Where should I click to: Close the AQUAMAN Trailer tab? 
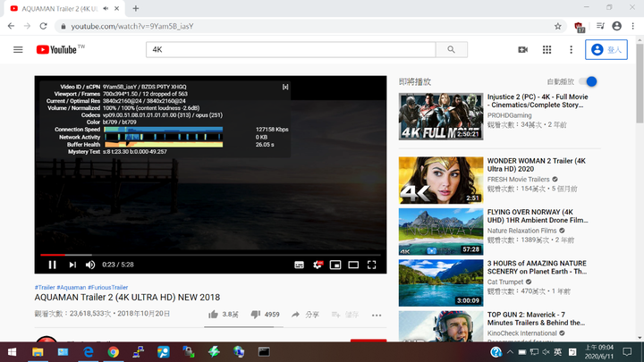tap(116, 8)
